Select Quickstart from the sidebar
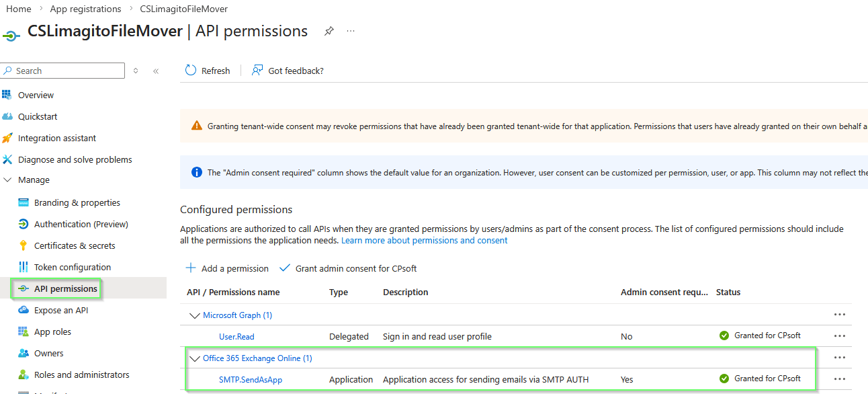Screen dimensions: 868x394 click(36, 116)
